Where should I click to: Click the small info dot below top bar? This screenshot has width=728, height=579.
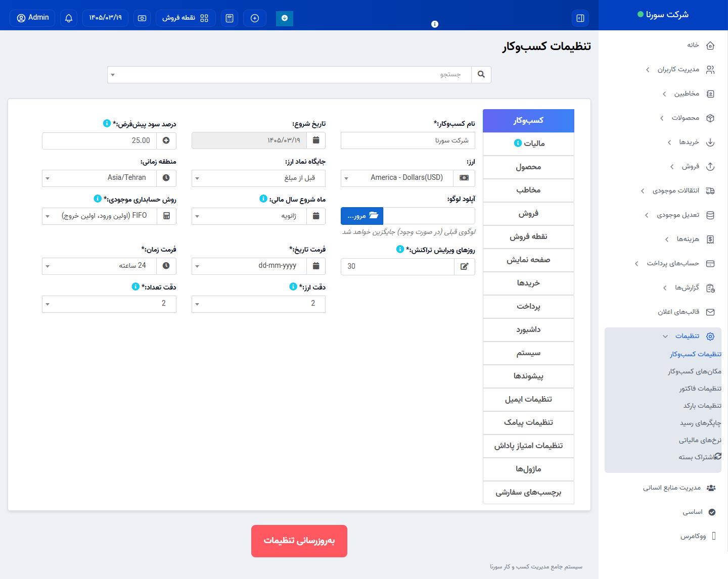[x=435, y=24]
